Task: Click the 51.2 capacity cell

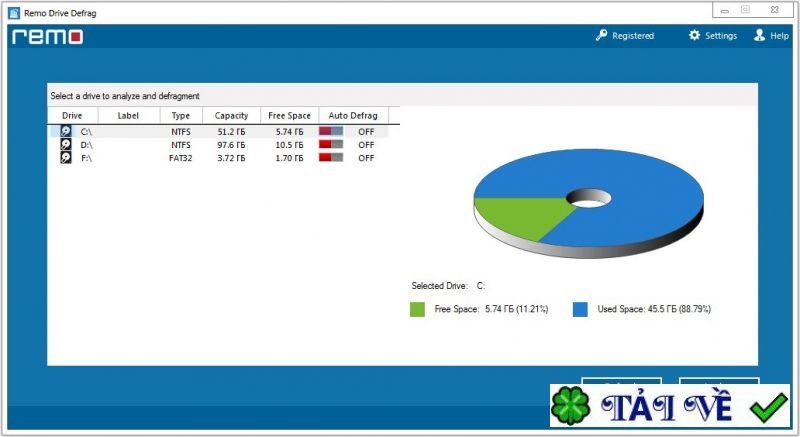Action: point(231,132)
